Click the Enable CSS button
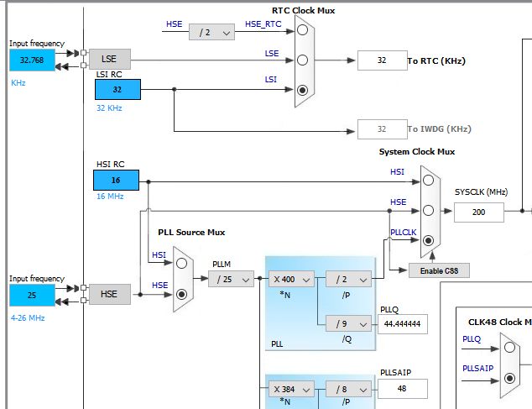532x409 pixels. click(x=439, y=270)
